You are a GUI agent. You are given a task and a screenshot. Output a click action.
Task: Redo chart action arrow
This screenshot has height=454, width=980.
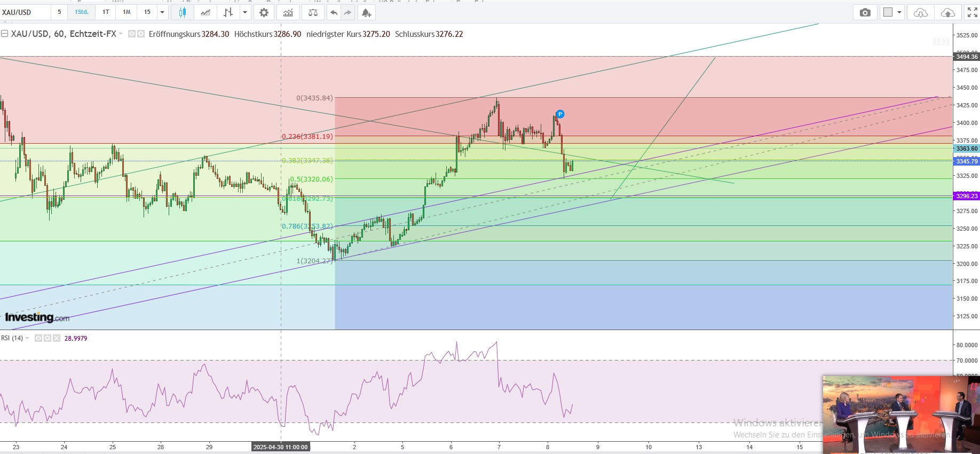tap(348, 12)
